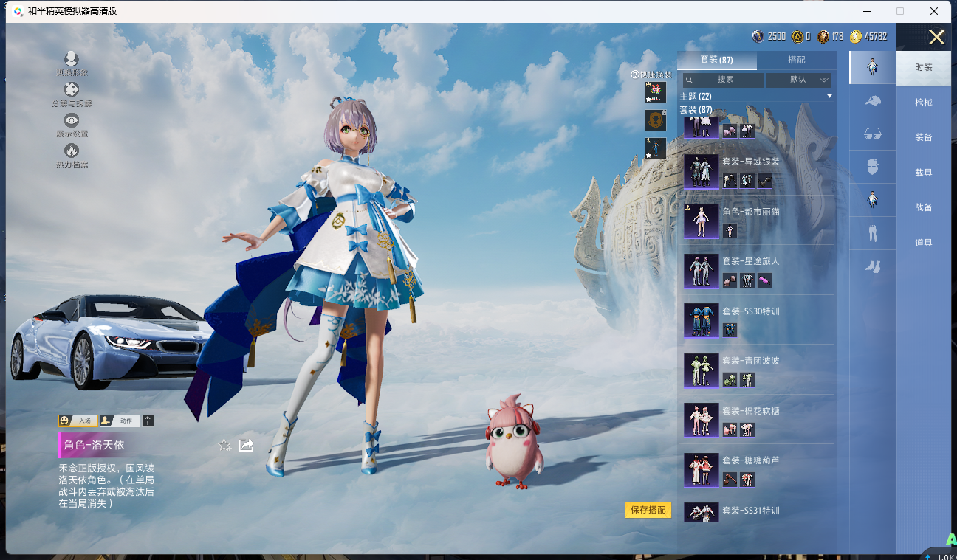The width and height of the screenshot is (957, 560).
Task: Select the 套装-SS30特训 outfit thumbnail
Action: click(701, 321)
